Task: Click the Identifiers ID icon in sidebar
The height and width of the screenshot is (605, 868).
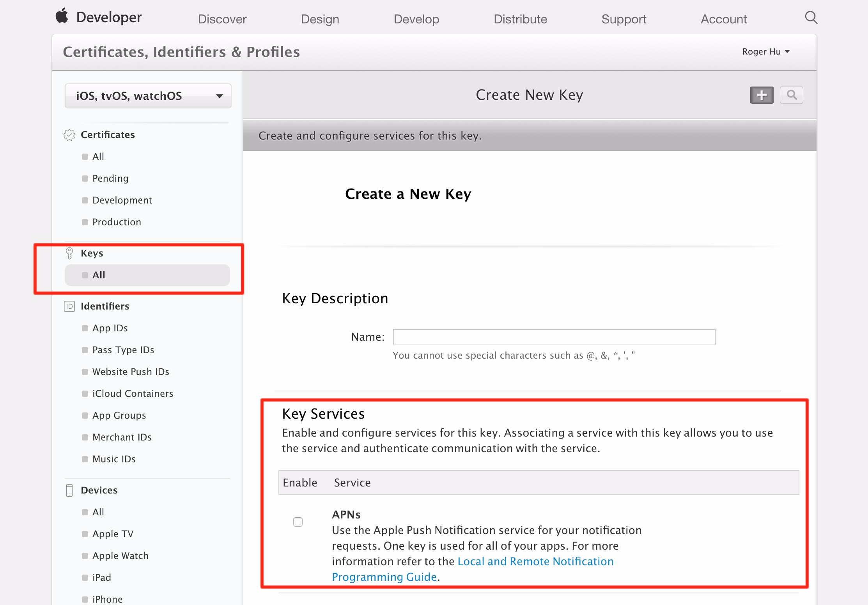Action: 69,306
